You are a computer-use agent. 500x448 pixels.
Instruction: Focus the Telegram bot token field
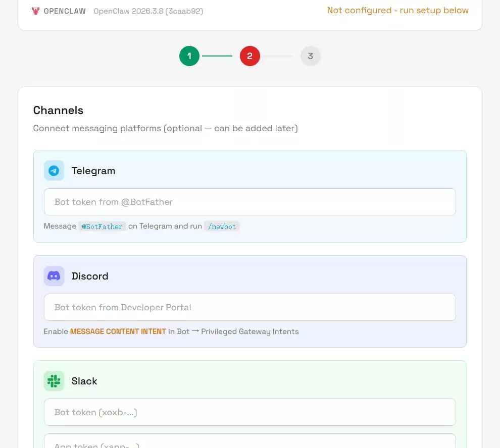point(249,202)
